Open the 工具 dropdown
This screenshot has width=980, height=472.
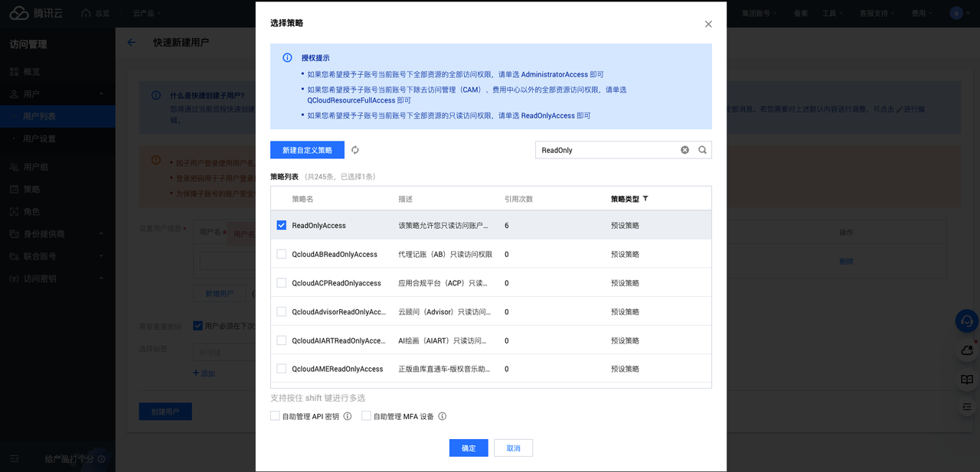(832, 13)
